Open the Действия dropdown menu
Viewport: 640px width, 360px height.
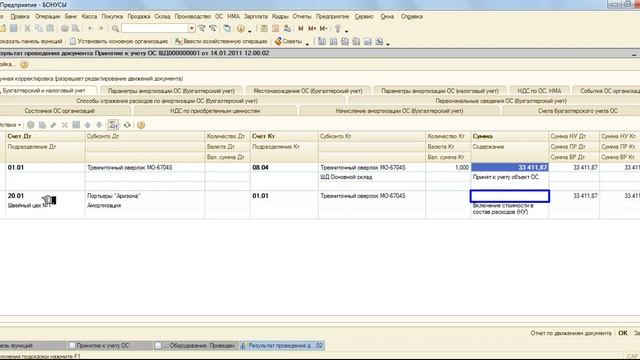(x=10, y=125)
